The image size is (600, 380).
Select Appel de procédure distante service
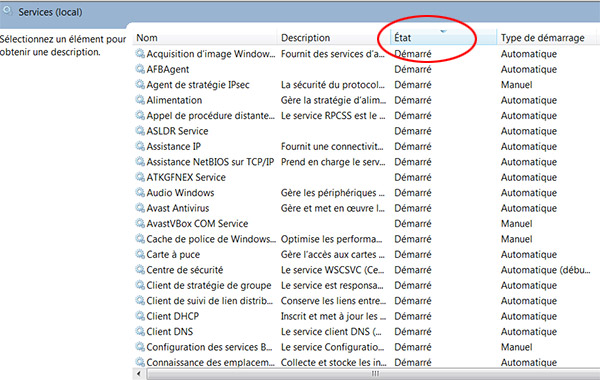pyautogui.click(x=210, y=116)
